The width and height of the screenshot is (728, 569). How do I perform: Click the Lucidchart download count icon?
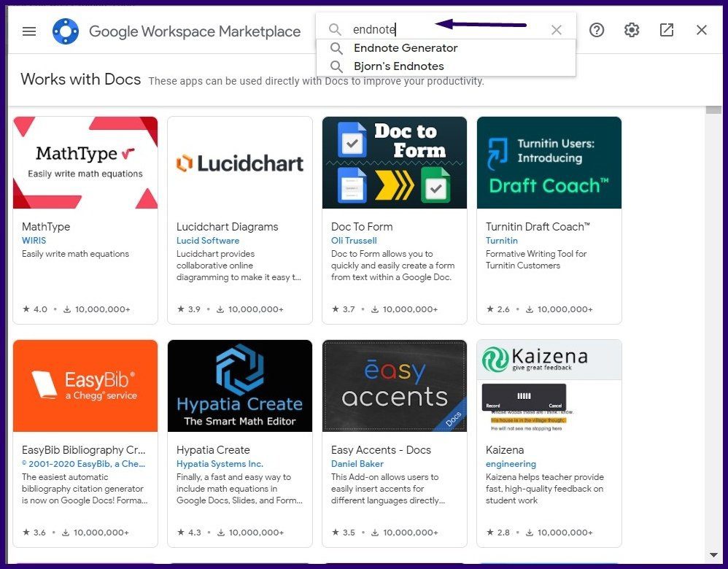[x=220, y=309]
